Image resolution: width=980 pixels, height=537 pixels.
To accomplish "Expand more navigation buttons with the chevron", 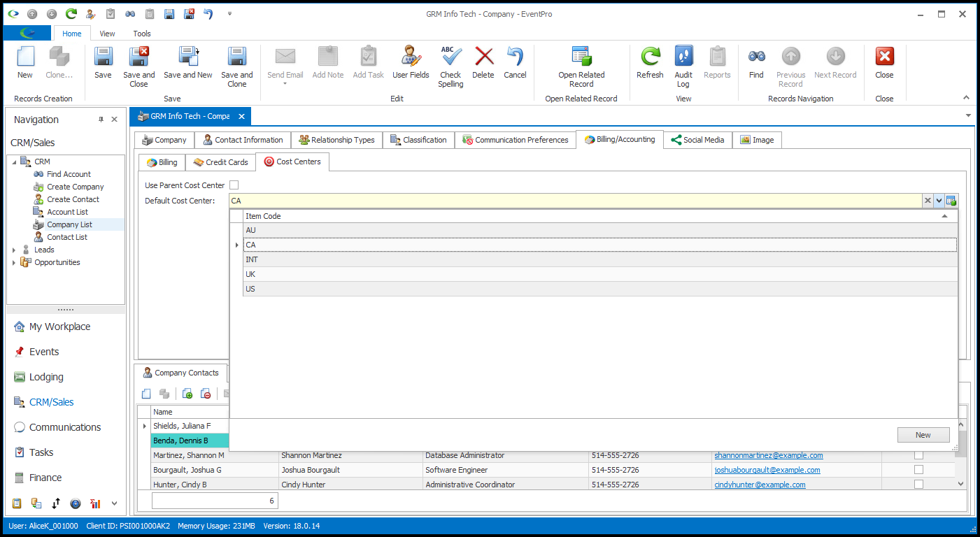I will tap(115, 503).
